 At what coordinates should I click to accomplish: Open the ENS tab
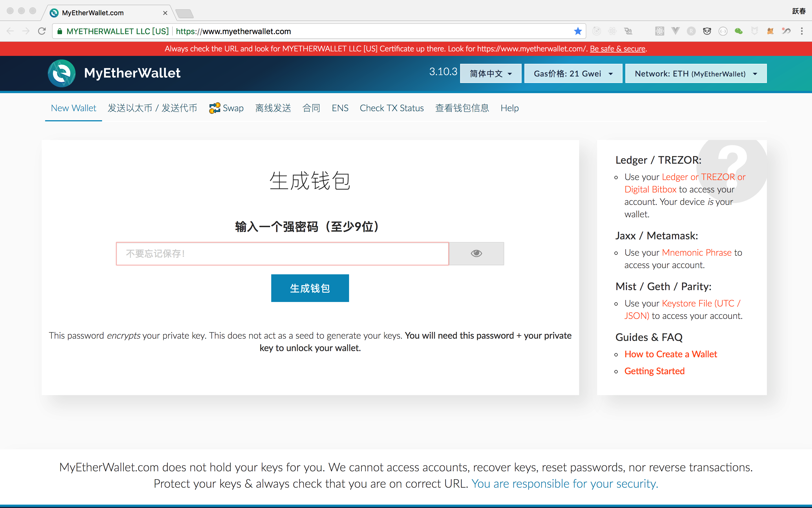[340, 108]
